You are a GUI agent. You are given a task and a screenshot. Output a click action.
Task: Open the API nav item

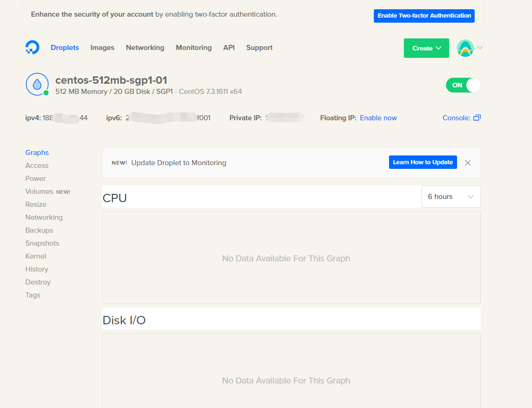point(229,48)
